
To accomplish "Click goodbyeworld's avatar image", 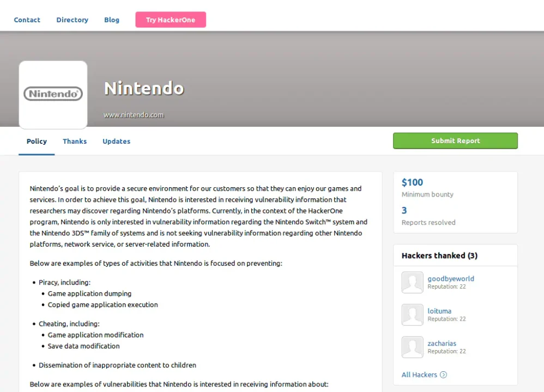I will [x=412, y=283].
